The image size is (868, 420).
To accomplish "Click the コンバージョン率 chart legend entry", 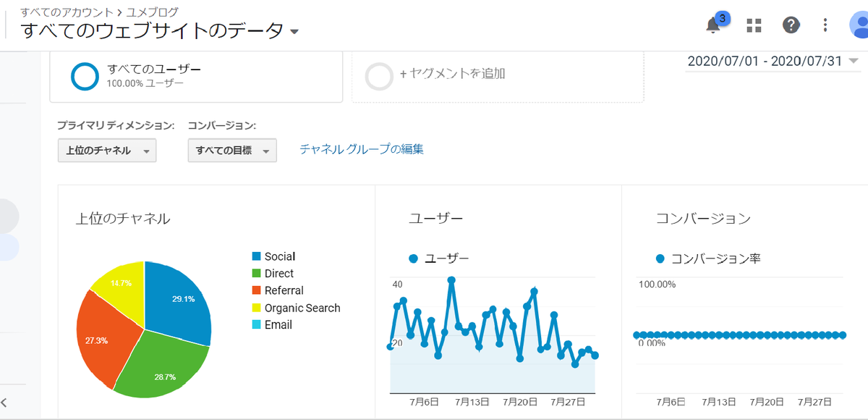I will pyautogui.click(x=708, y=259).
